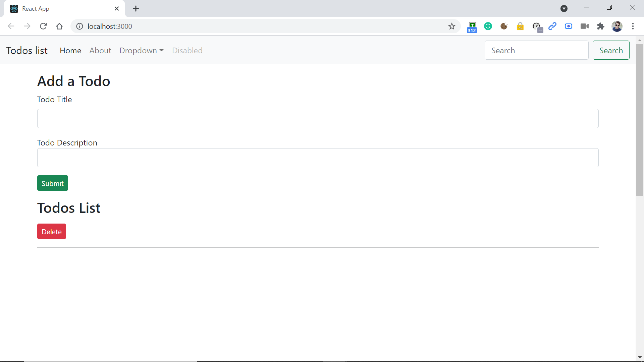The width and height of the screenshot is (644, 362).
Task: Click the red Delete button
Action: pos(52,232)
